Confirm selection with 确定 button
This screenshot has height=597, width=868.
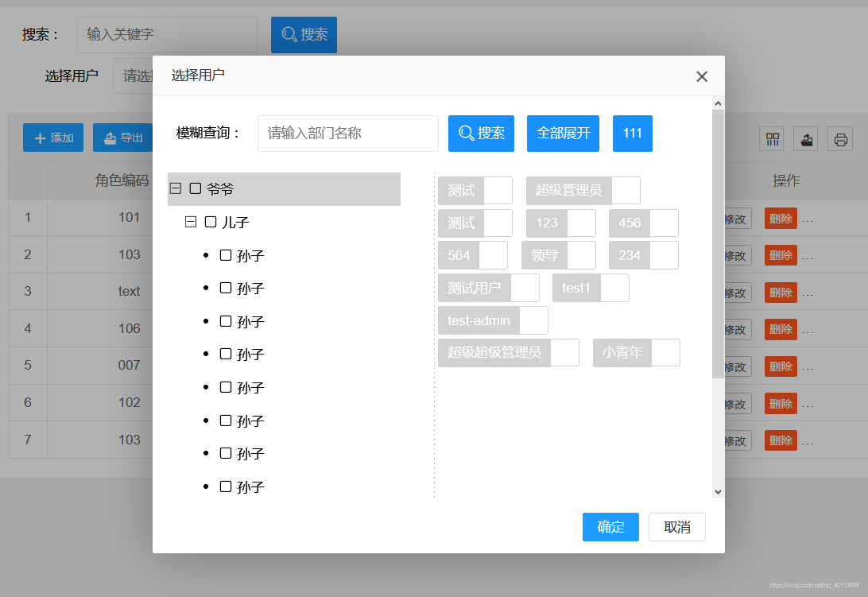[x=610, y=527]
